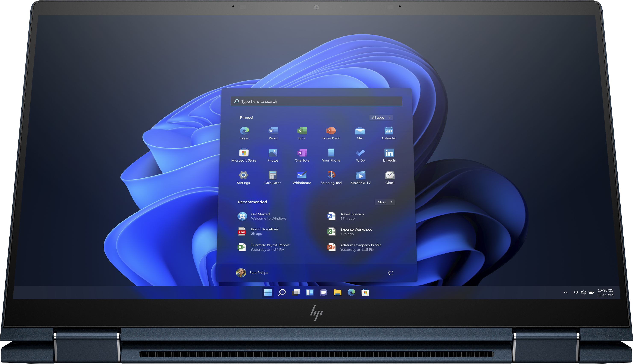633x364 pixels.
Task: Open the Sara Philips user account menu
Action: pos(252,273)
